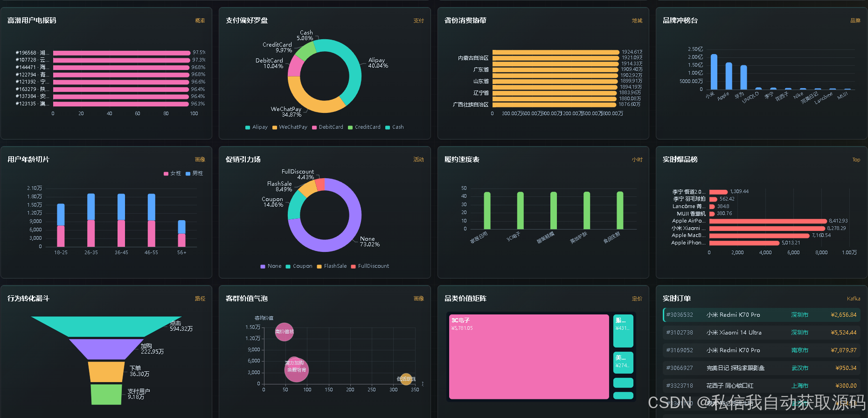The height and width of the screenshot is (418, 868).
Task: Click the 定价 tag on 品类价值矩阵
Action: point(637,299)
